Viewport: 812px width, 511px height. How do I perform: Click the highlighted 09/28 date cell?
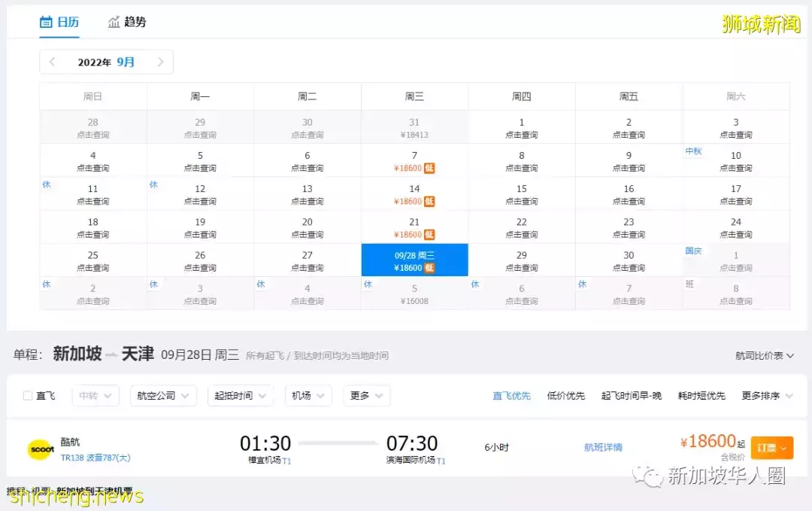point(414,260)
